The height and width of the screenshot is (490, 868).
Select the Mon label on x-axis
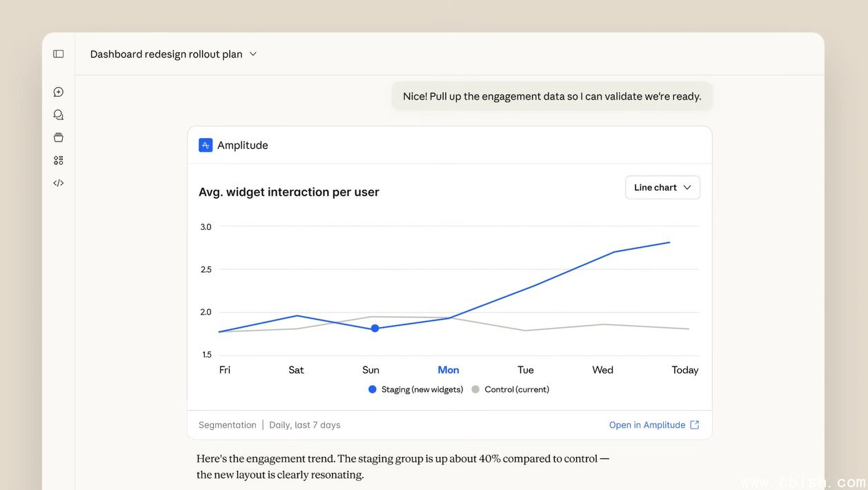point(448,370)
